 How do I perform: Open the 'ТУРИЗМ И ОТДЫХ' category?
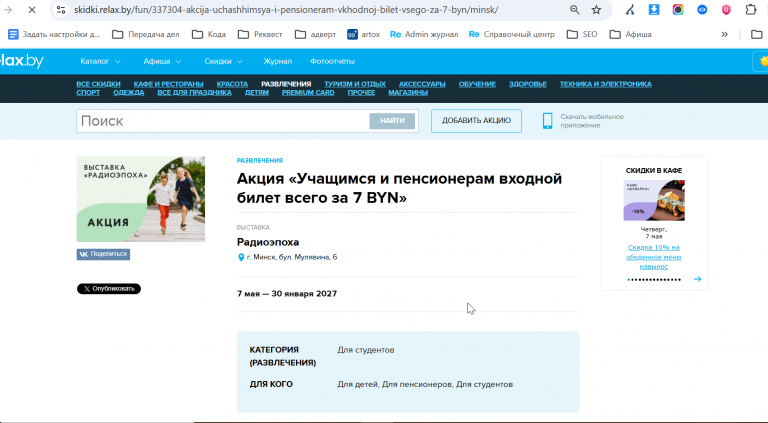coord(355,84)
